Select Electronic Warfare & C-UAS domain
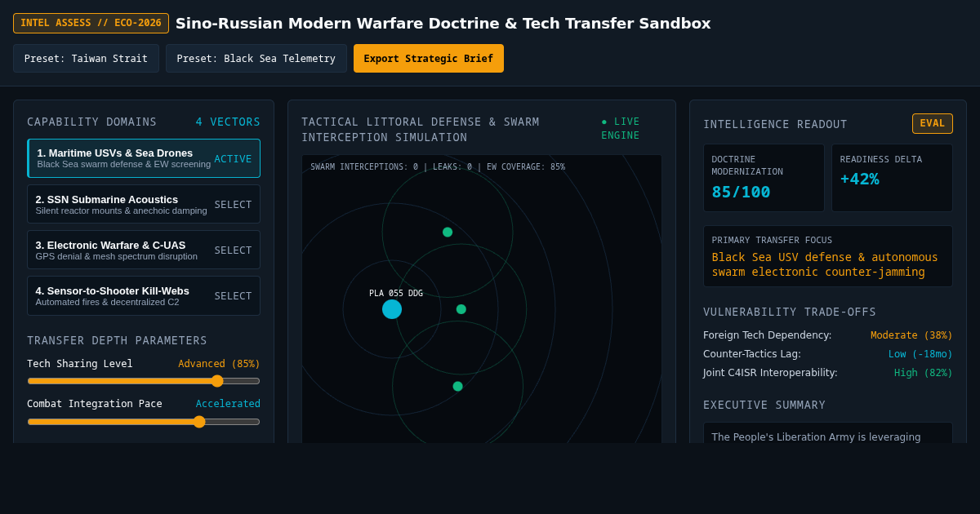980x514 pixels. pos(144,250)
